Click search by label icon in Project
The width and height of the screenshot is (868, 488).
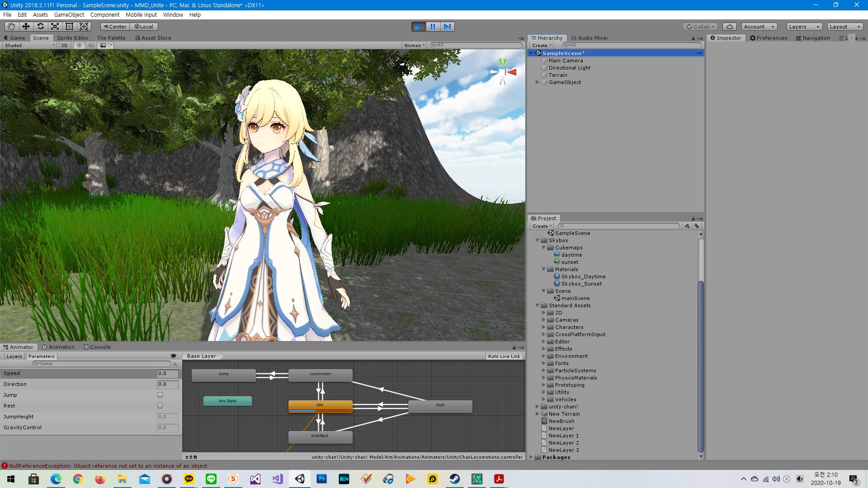coord(697,226)
